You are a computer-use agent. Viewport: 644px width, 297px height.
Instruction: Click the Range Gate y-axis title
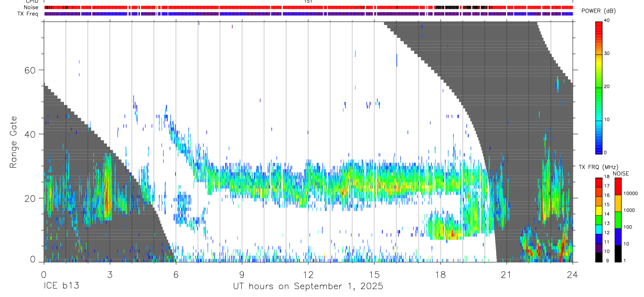pyautogui.click(x=14, y=142)
